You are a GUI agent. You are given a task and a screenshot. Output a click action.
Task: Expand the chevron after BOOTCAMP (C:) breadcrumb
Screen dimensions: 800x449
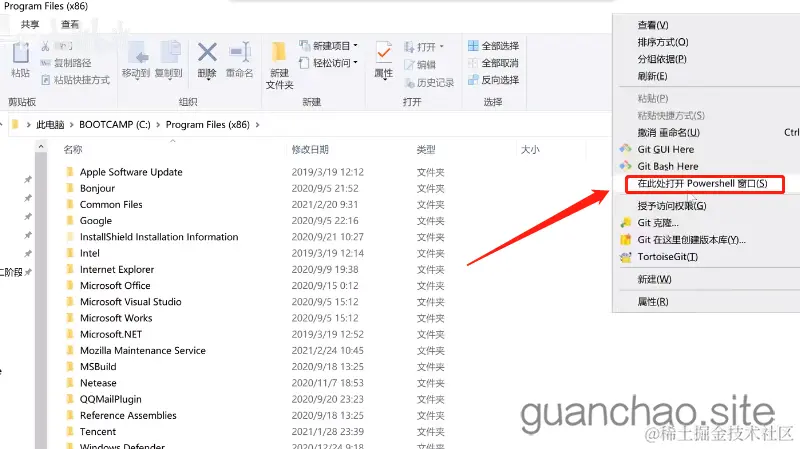(158, 124)
